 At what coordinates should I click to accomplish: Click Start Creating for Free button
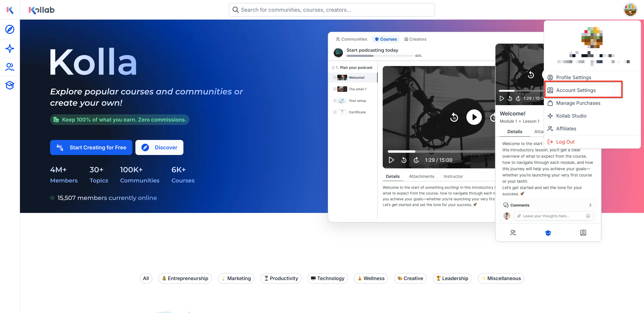pos(91,148)
